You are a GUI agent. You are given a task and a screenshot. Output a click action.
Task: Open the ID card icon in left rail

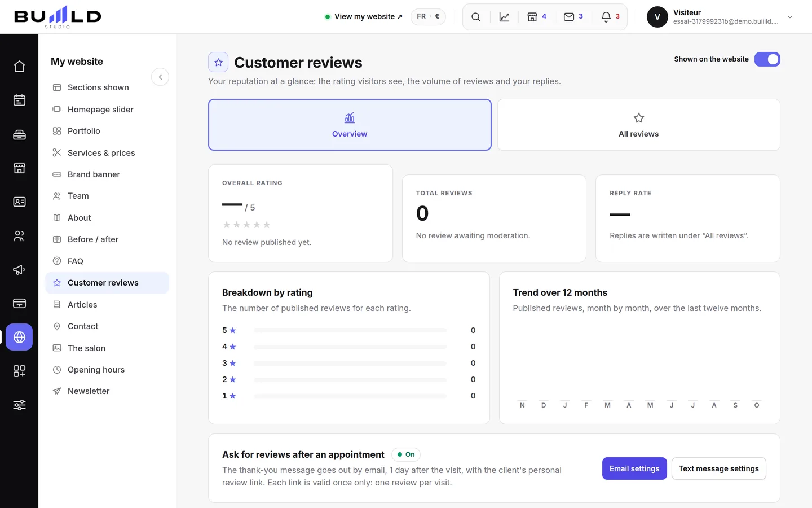point(19,202)
